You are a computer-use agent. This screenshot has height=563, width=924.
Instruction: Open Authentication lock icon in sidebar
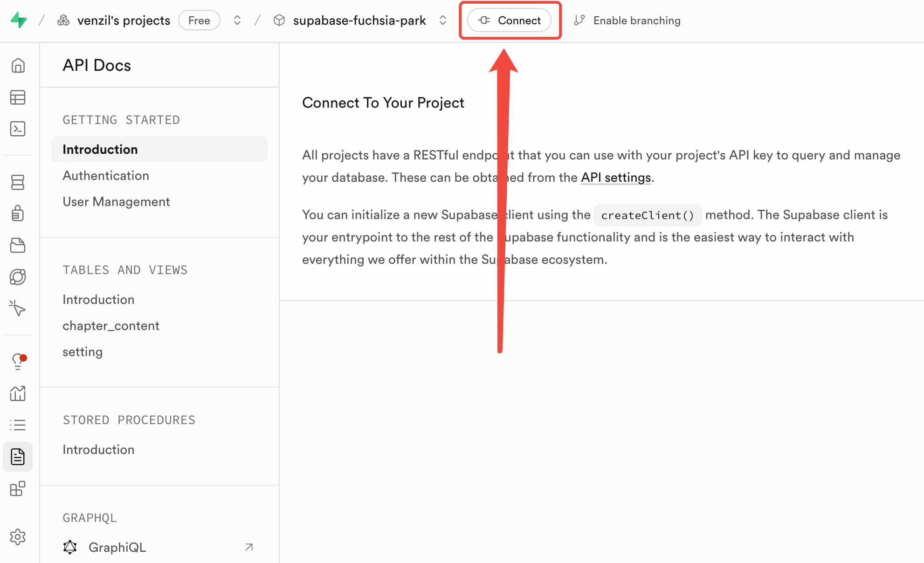coord(18,213)
